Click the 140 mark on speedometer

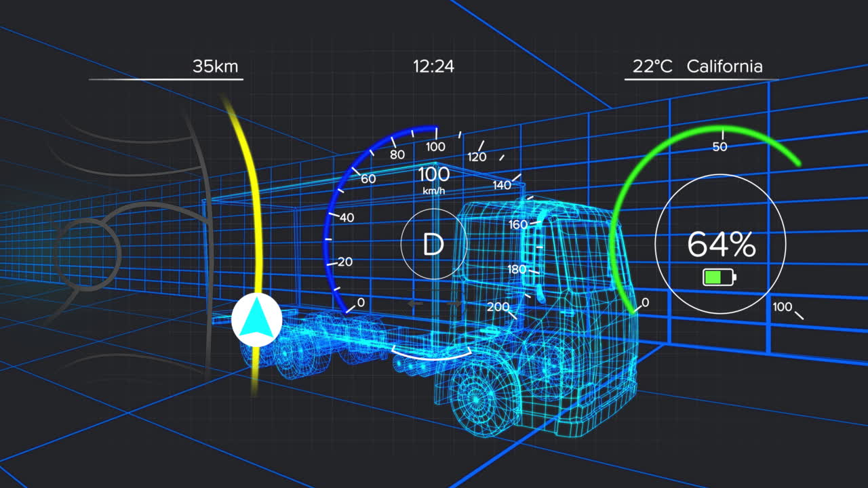(x=502, y=185)
